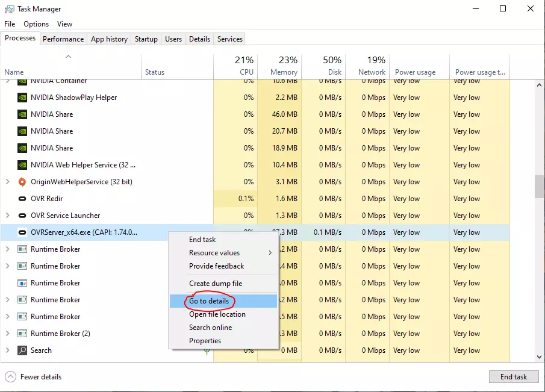Expand the Runtime Broker (2) group
Viewport: 545px width, 392px height.
click(7, 333)
